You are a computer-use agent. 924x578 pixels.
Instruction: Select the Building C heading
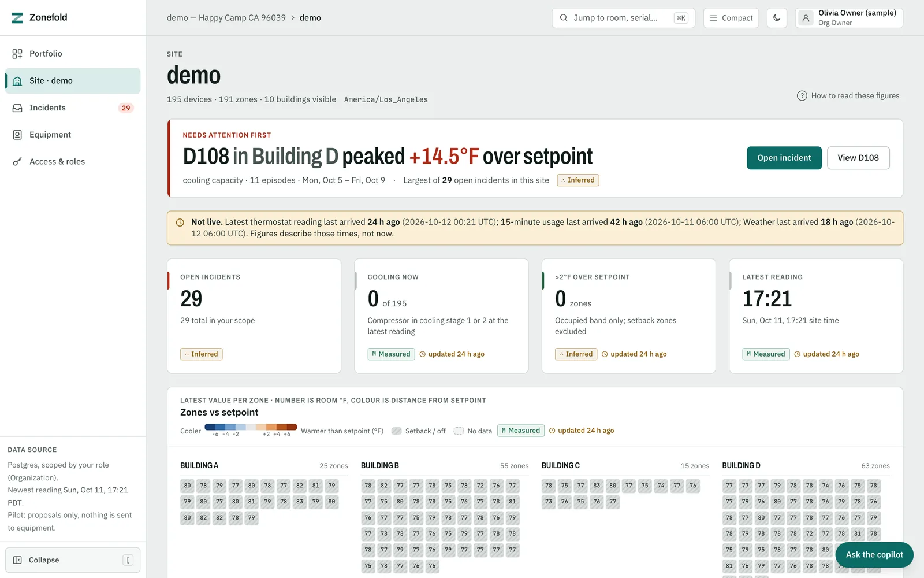tap(561, 466)
